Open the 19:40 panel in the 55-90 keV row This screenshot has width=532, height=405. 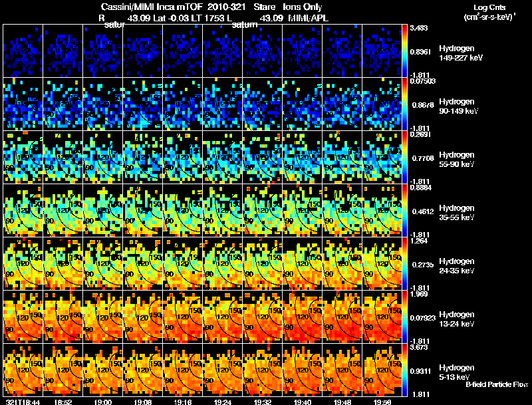coord(303,157)
